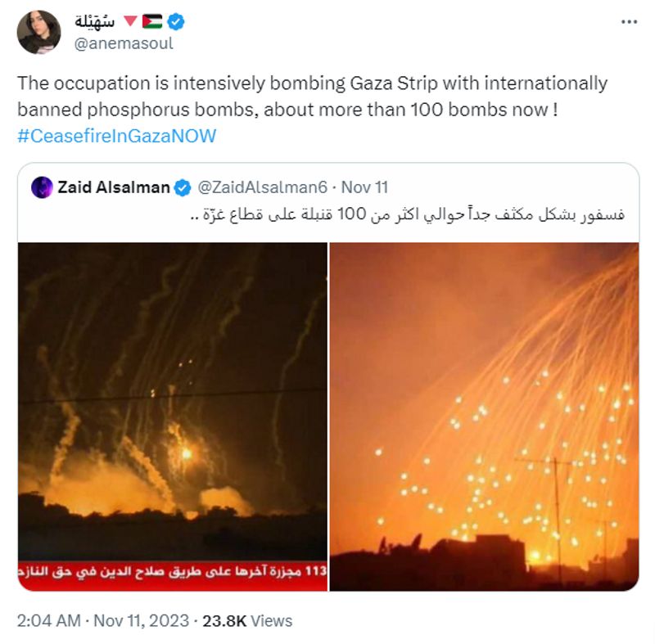Open the @anemasoul profile picture
The image size is (655, 644).
point(38,32)
